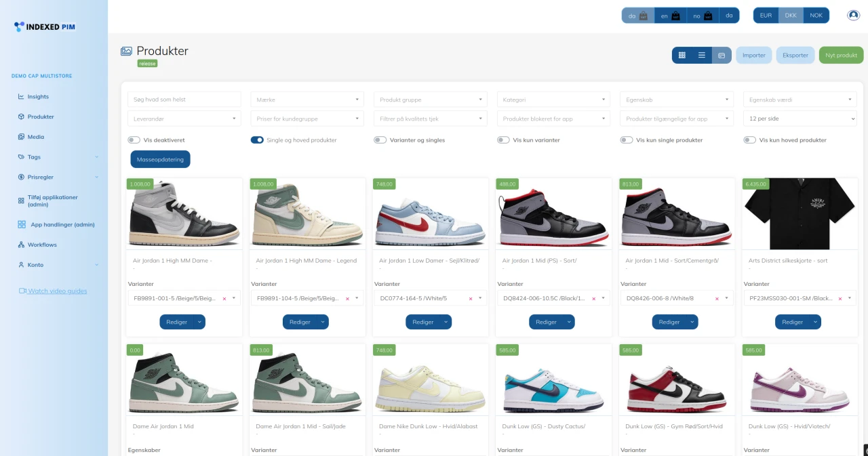Click the video camera icon by Watch video guides
This screenshot has height=456, width=868.
click(x=22, y=291)
